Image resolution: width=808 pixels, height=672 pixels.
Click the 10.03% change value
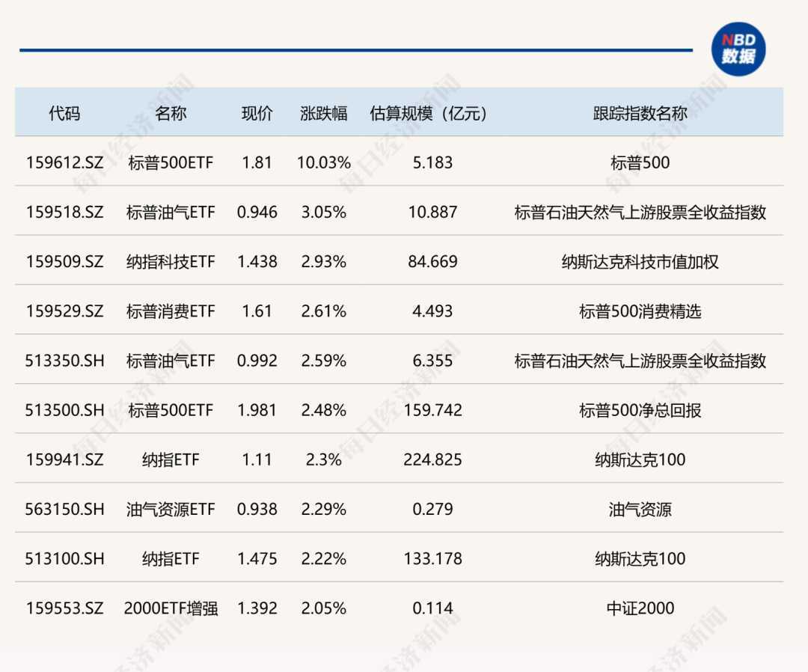(324, 162)
